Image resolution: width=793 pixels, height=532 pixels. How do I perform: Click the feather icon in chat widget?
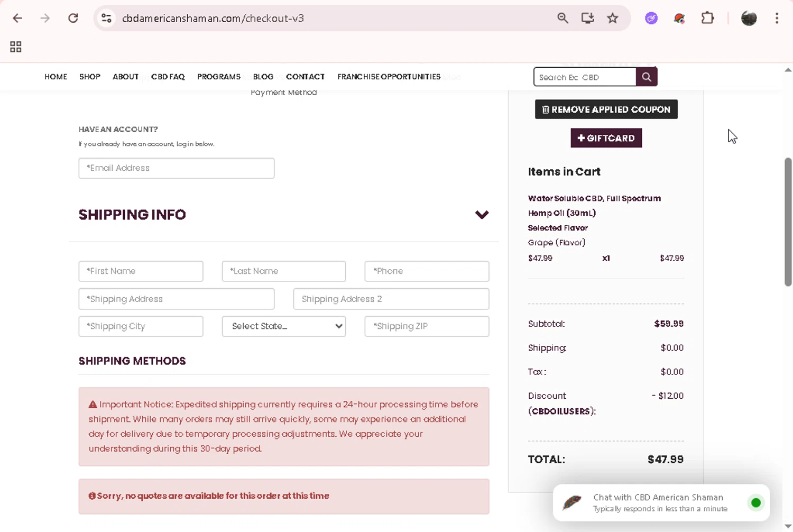571,502
